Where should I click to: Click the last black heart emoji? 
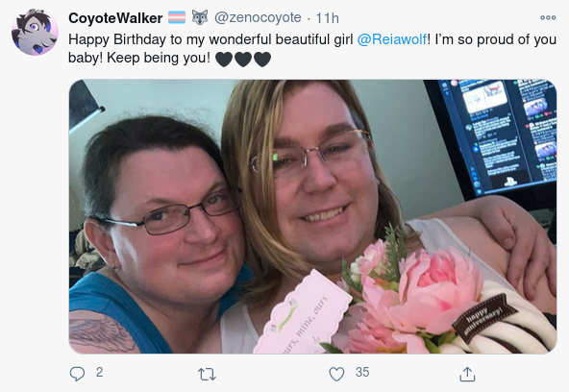tap(262, 60)
